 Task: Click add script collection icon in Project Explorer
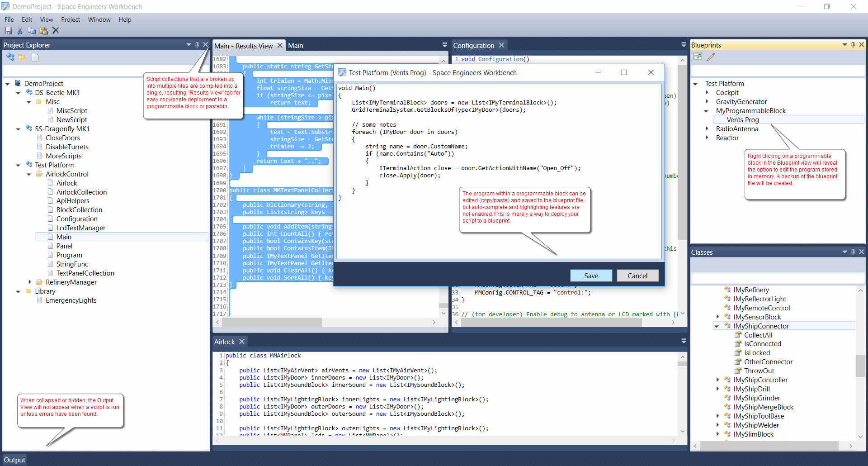[10, 57]
